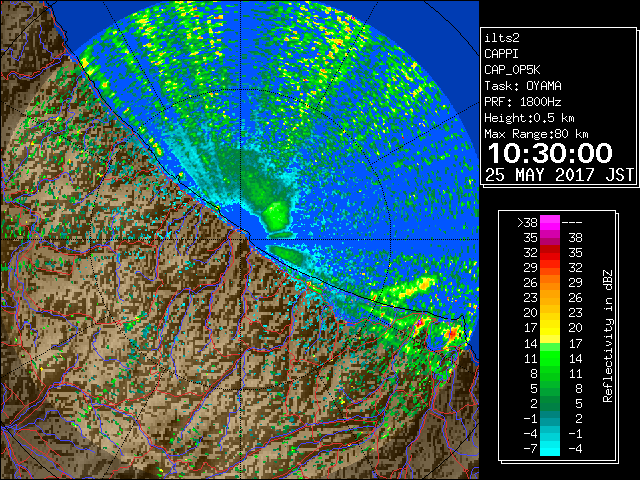Select the 'CAP_OP5K' text line
Viewport: 640px width, 480px height.
[x=512, y=70]
